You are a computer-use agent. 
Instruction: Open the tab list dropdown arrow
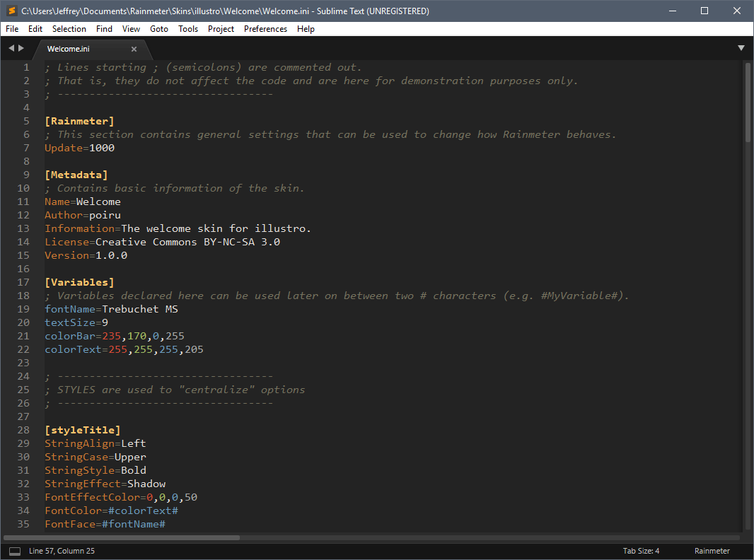tap(741, 48)
